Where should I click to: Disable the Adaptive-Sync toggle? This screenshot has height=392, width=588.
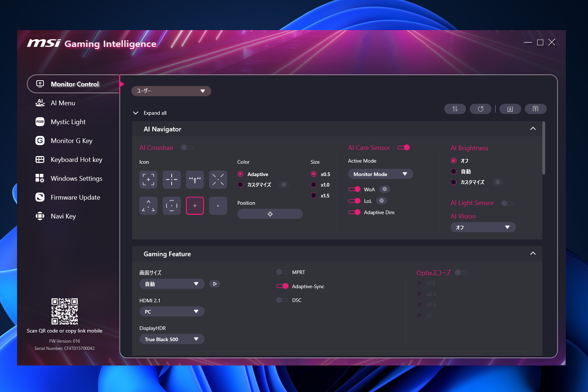pyautogui.click(x=282, y=286)
